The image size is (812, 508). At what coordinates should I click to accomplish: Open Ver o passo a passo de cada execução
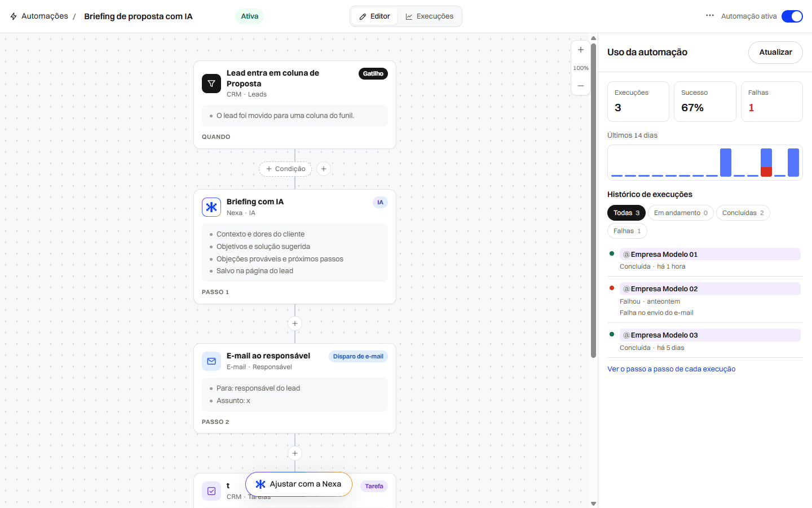(671, 369)
